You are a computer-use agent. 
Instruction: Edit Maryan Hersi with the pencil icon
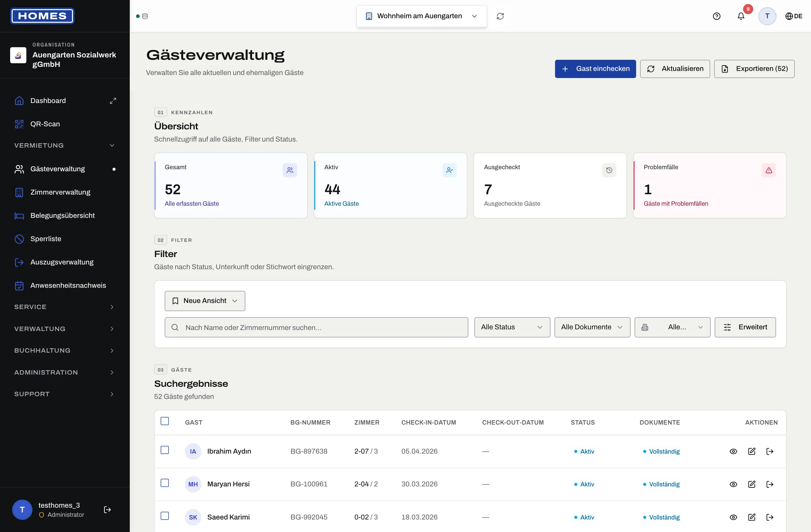(752, 484)
